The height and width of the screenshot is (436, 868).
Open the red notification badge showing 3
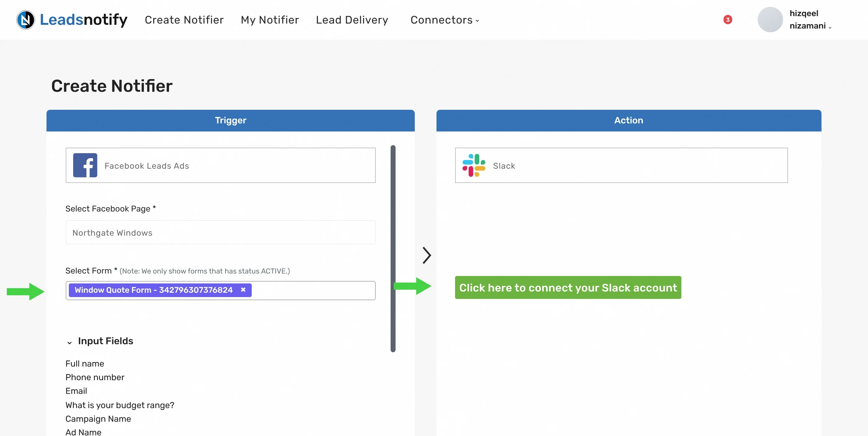(x=728, y=20)
